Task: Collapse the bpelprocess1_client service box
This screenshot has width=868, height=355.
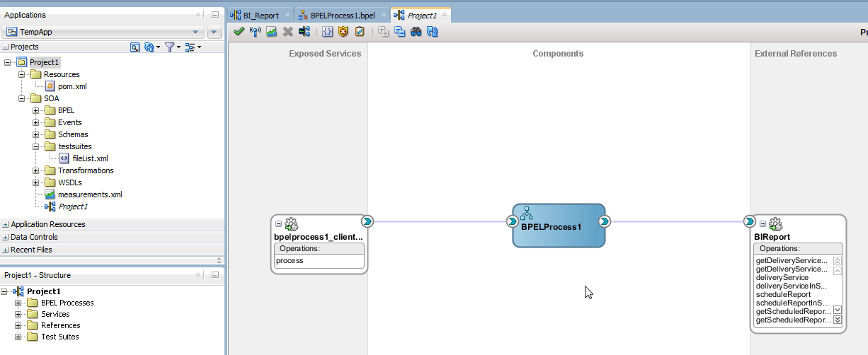Action: click(279, 224)
